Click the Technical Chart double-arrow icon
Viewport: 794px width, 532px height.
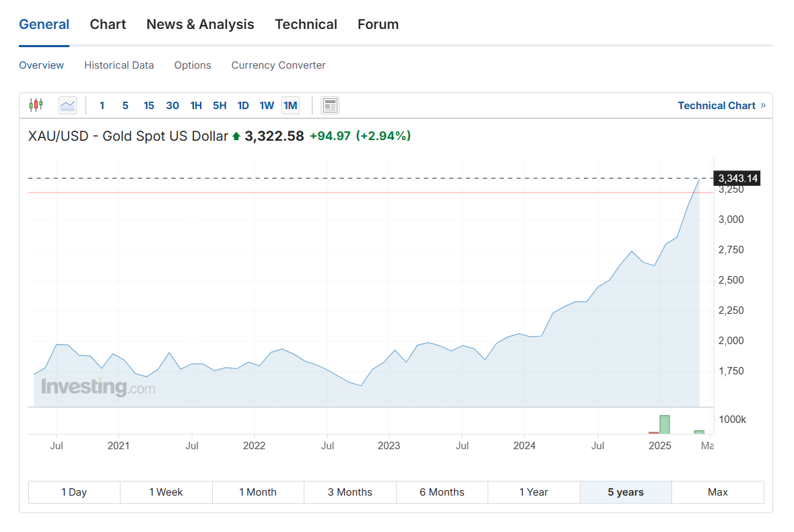763,105
